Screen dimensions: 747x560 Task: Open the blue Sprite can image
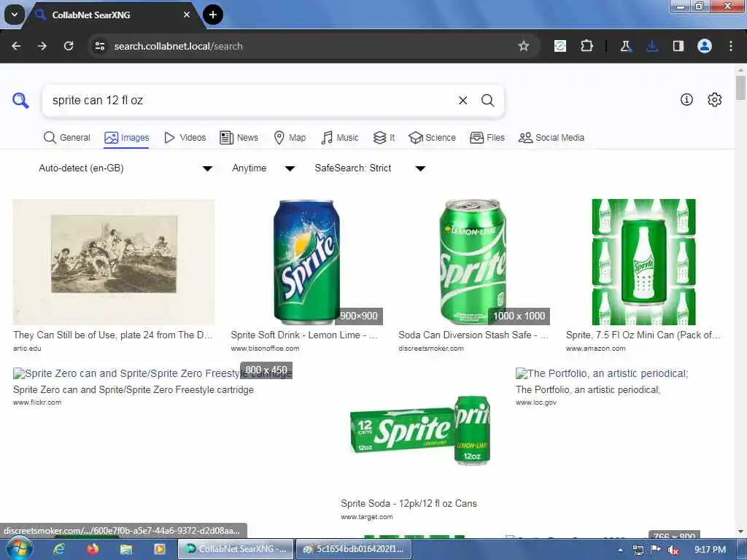point(306,262)
